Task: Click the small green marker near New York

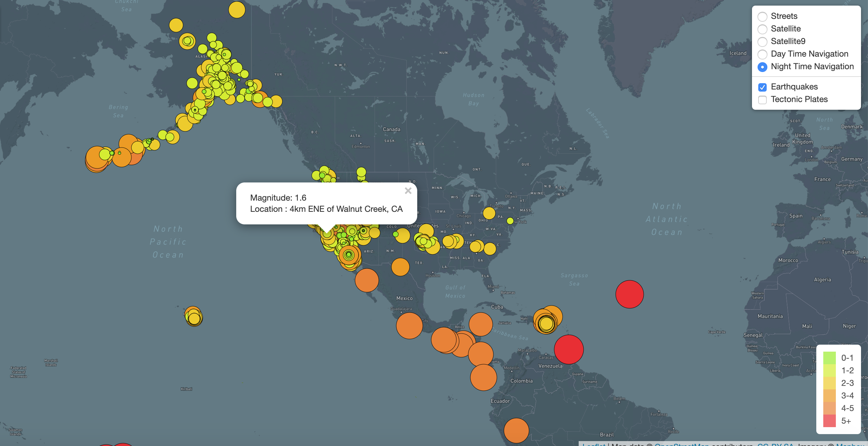Action: (x=510, y=221)
